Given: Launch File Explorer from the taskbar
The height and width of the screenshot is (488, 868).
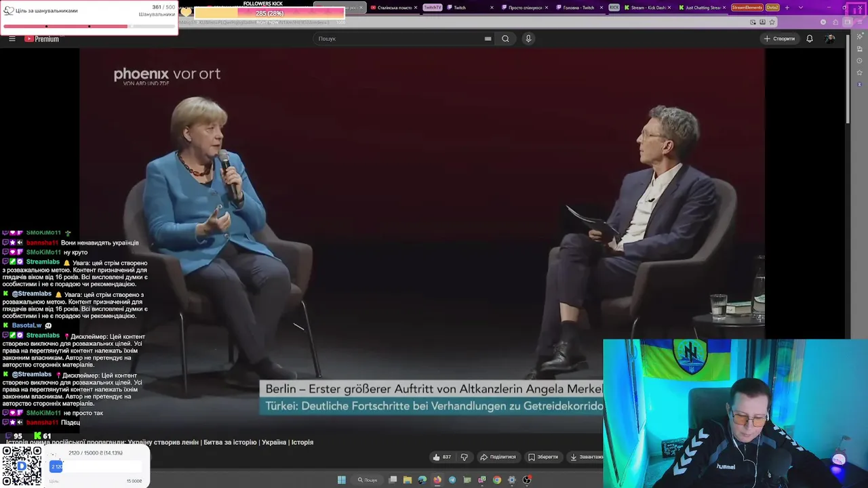Looking at the screenshot, I should [x=408, y=480].
